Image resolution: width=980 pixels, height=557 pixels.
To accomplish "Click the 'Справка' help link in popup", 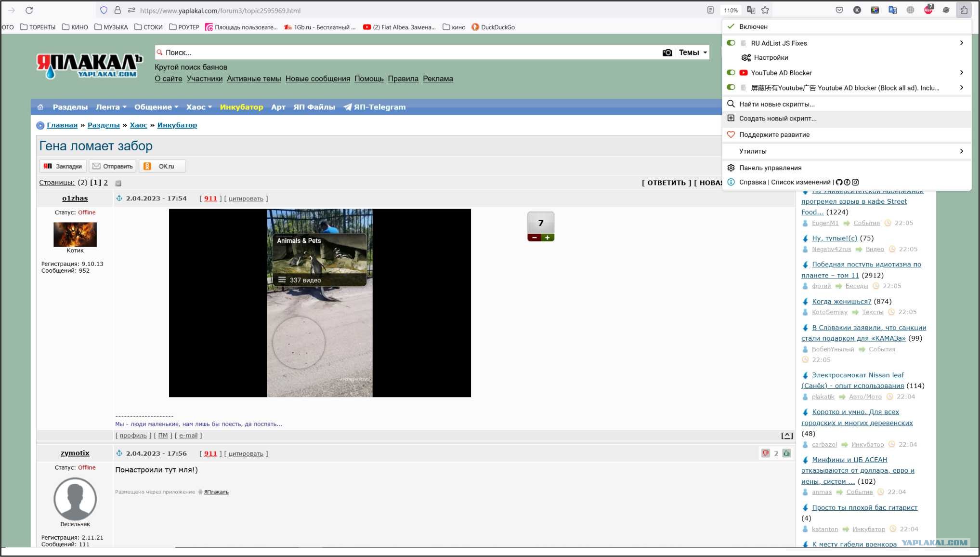I will [753, 182].
